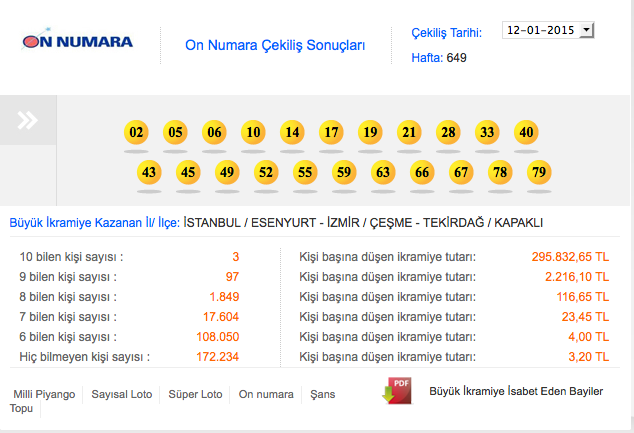Viewport: 634px width, 433px height.
Task: Click the yellow ball numbered 28
Action: (448, 132)
